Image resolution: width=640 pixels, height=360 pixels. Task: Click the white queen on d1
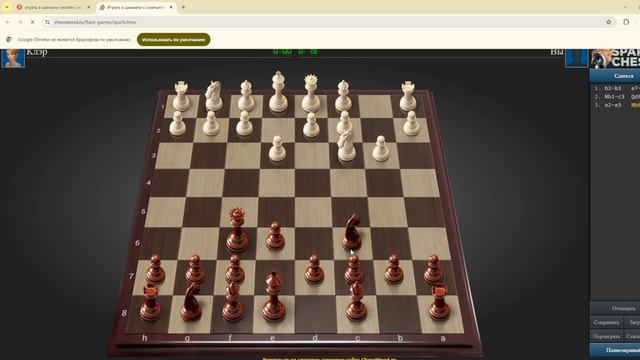[311, 93]
